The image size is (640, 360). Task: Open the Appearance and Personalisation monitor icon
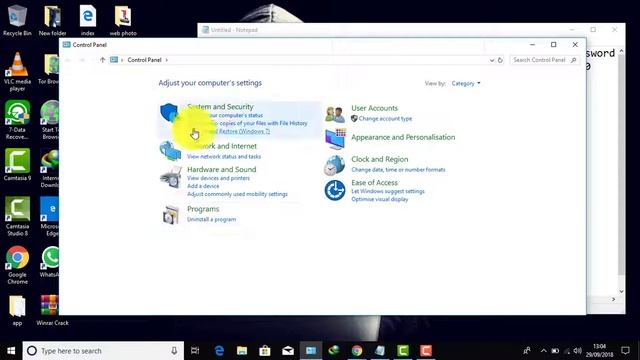pyautogui.click(x=335, y=139)
